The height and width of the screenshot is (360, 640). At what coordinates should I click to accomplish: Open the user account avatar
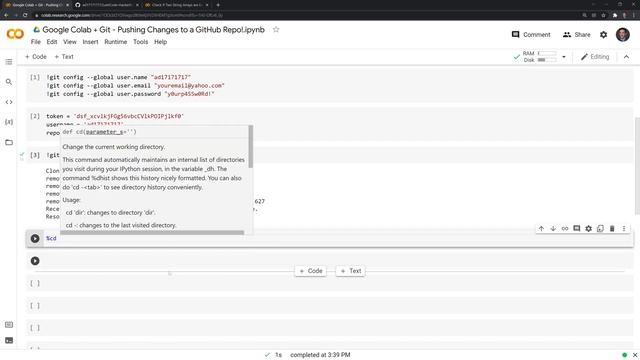pos(622,35)
